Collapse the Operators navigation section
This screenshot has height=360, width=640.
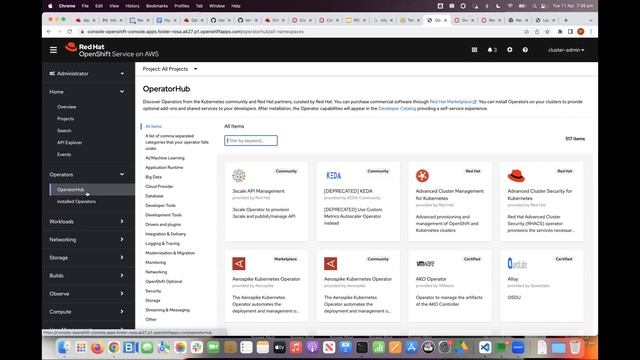click(87, 174)
